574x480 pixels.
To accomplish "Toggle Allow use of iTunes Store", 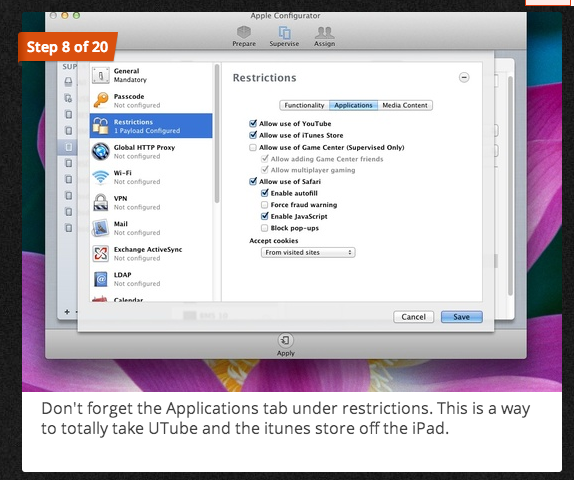I will coord(253,135).
